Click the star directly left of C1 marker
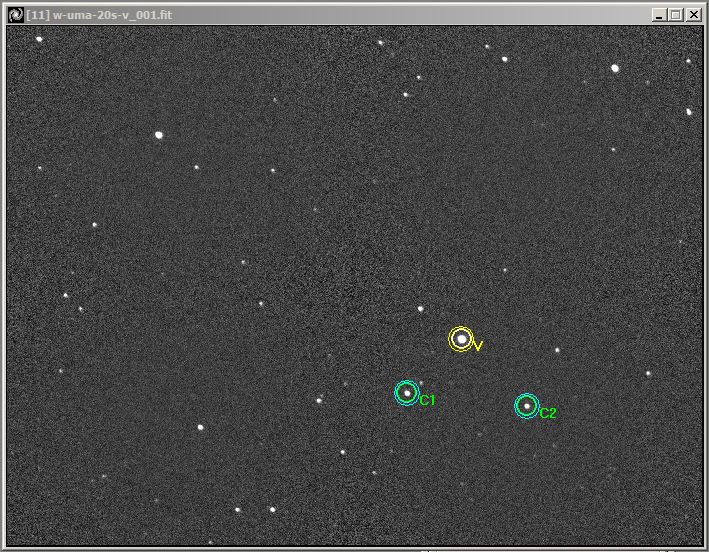 coord(319,400)
